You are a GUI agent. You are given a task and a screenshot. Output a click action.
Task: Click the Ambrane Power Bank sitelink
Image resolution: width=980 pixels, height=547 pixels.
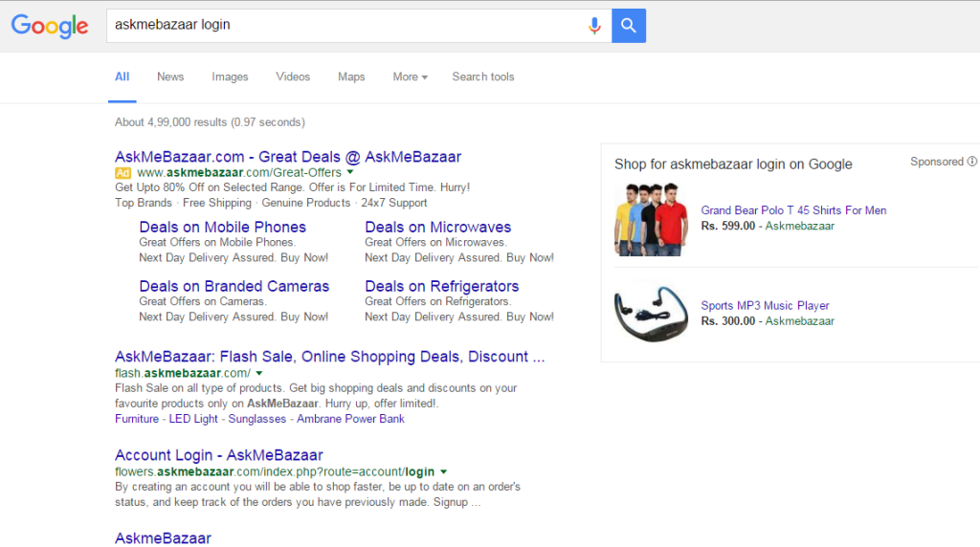pyautogui.click(x=350, y=419)
